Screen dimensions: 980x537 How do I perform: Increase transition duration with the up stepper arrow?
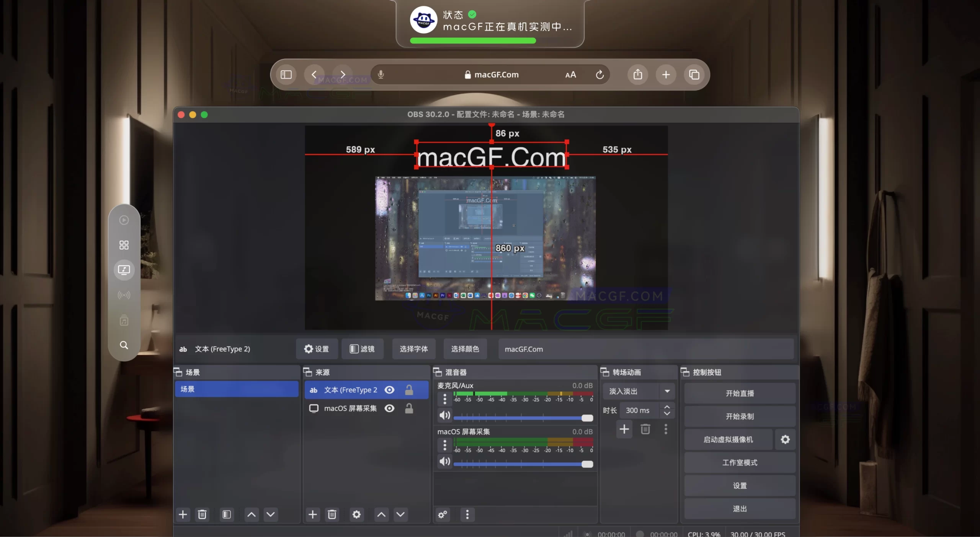tap(668, 407)
